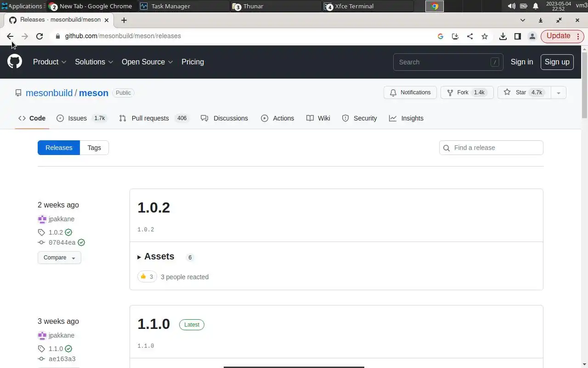588x368 pixels.
Task: Click jpakkane avatar under 2 weeks ago
Action: tap(42, 219)
